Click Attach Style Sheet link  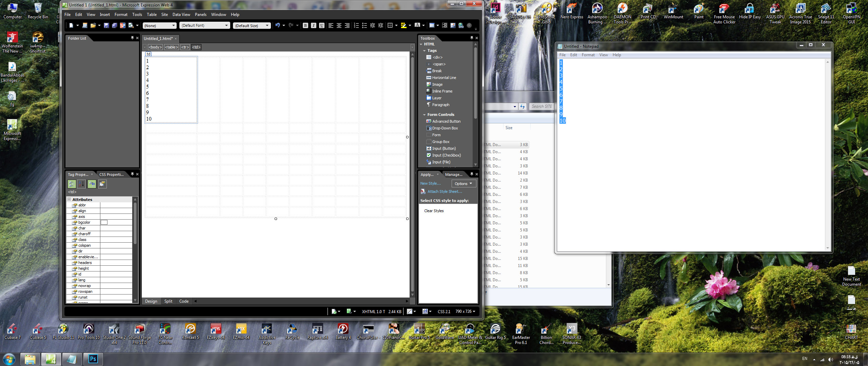[445, 191]
